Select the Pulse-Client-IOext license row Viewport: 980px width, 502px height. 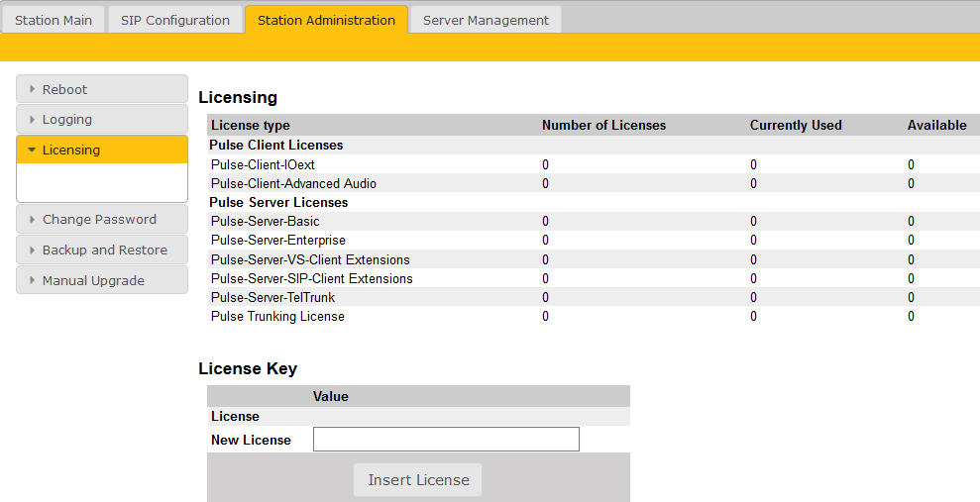click(x=263, y=164)
